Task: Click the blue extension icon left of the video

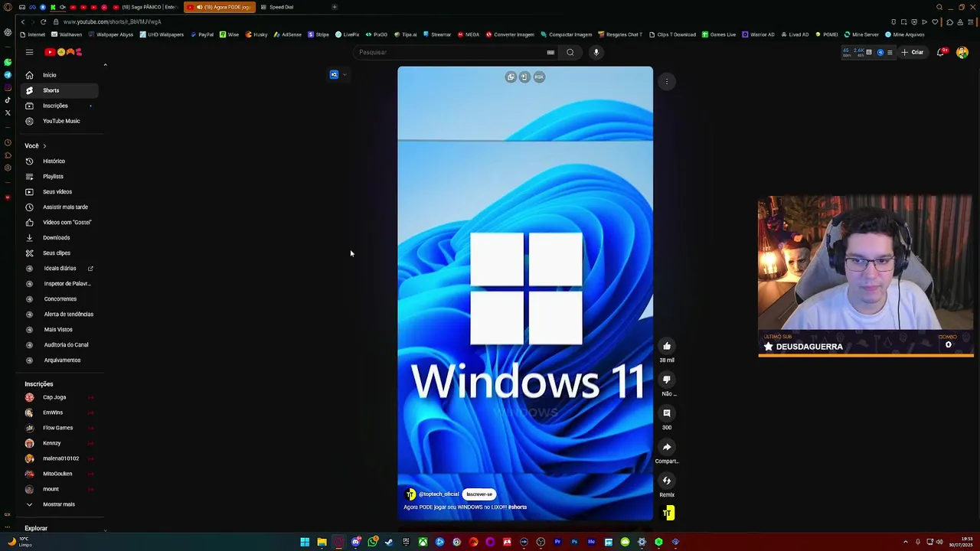Action: 334,75
